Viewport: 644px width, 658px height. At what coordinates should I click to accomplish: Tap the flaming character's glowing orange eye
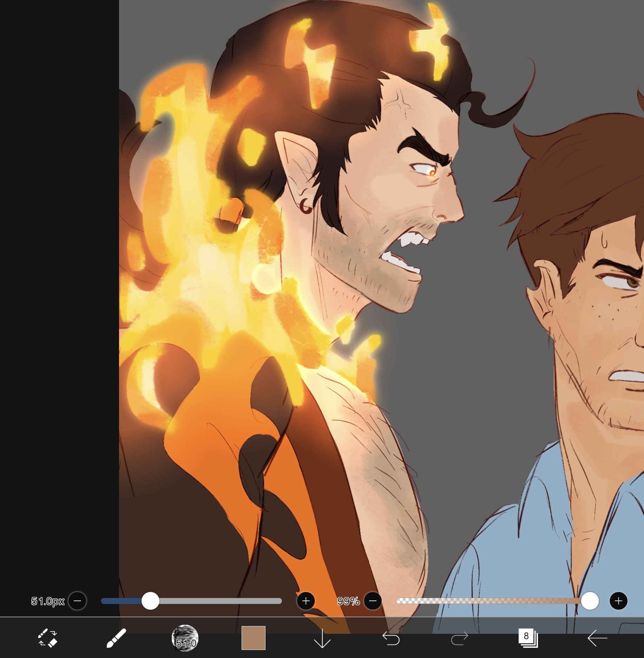tap(432, 172)
